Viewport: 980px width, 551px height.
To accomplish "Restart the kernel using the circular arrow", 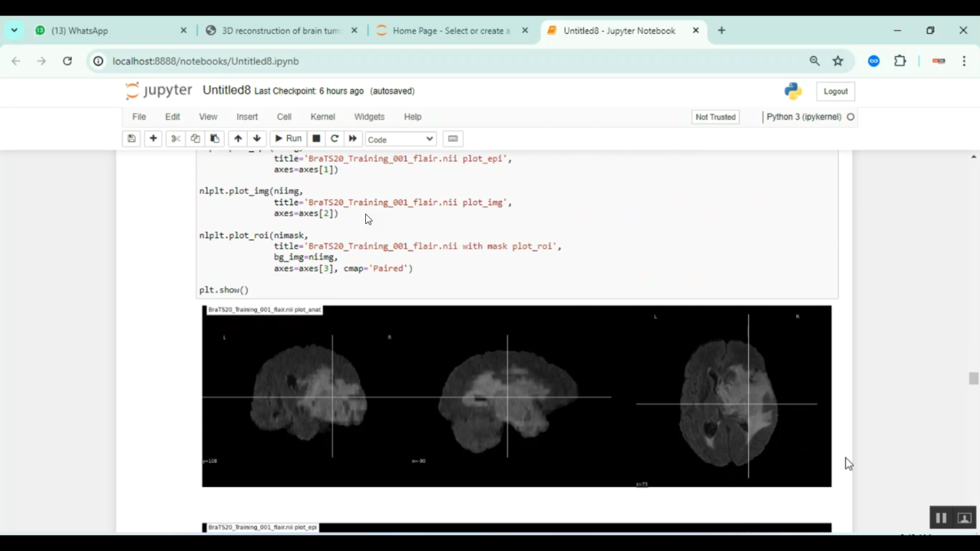I will (335, 138).
